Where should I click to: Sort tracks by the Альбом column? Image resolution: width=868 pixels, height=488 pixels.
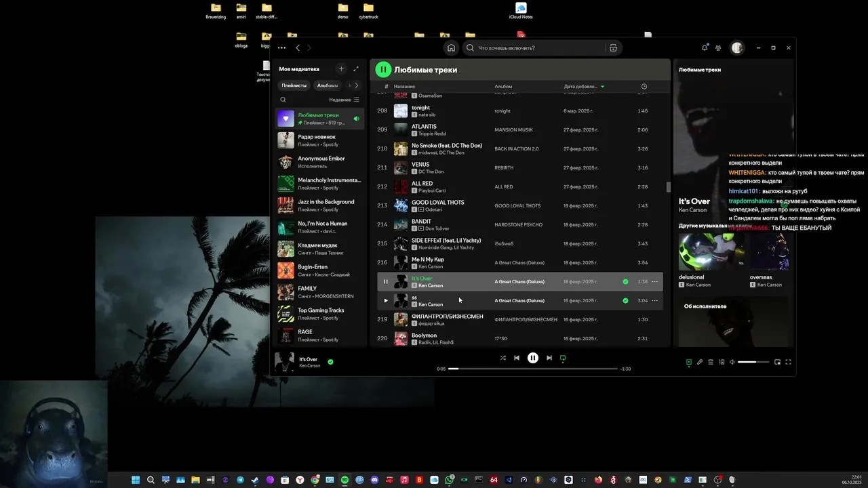[503, 86]
